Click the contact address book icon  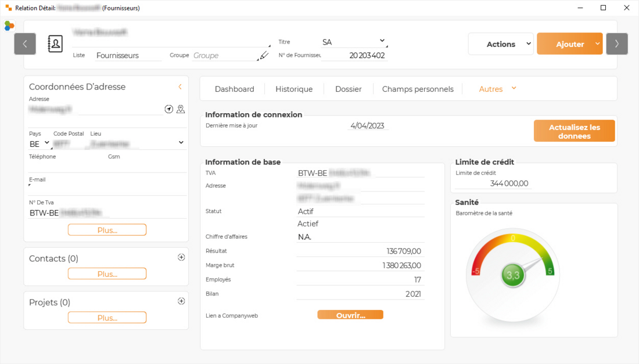pos(55,44)
